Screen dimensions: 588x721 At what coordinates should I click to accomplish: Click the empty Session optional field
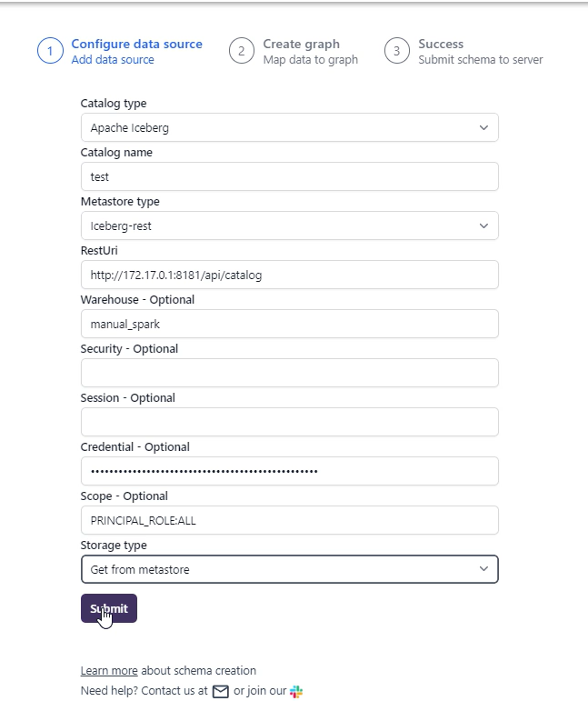tap(289, 422)
